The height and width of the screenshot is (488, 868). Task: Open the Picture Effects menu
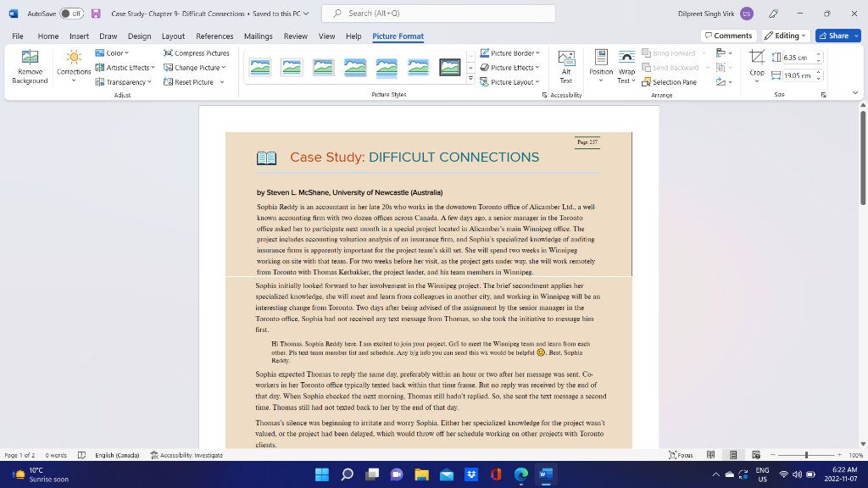[x=509, y=68]
